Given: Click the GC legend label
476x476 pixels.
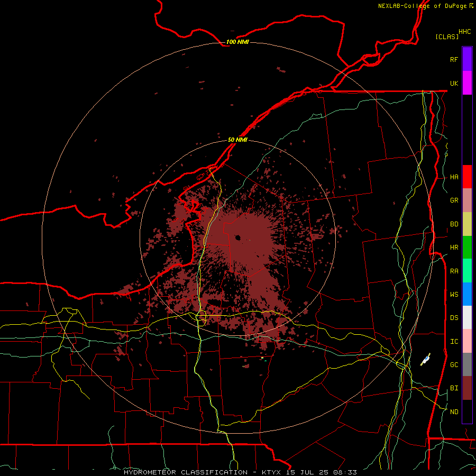Looking at the screenshot, I should coord(454,365).
